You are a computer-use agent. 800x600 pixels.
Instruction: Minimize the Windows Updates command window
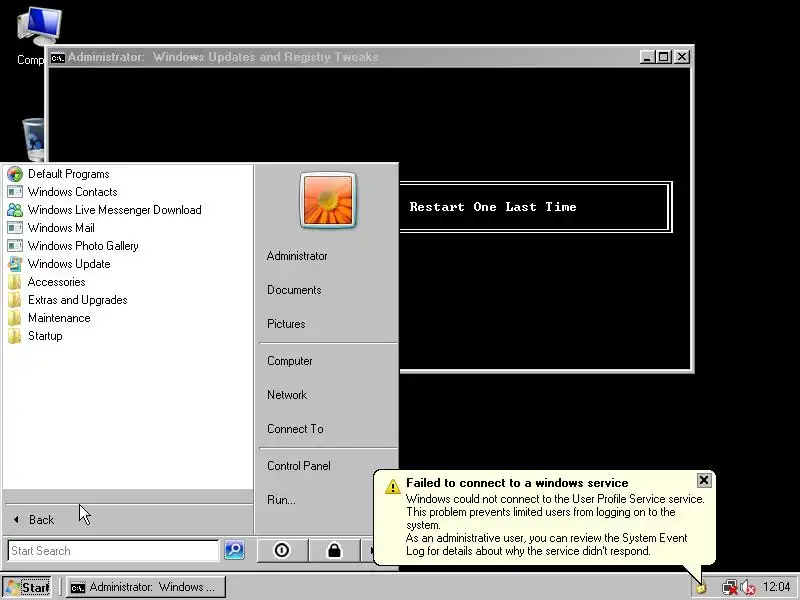[647, 57]
